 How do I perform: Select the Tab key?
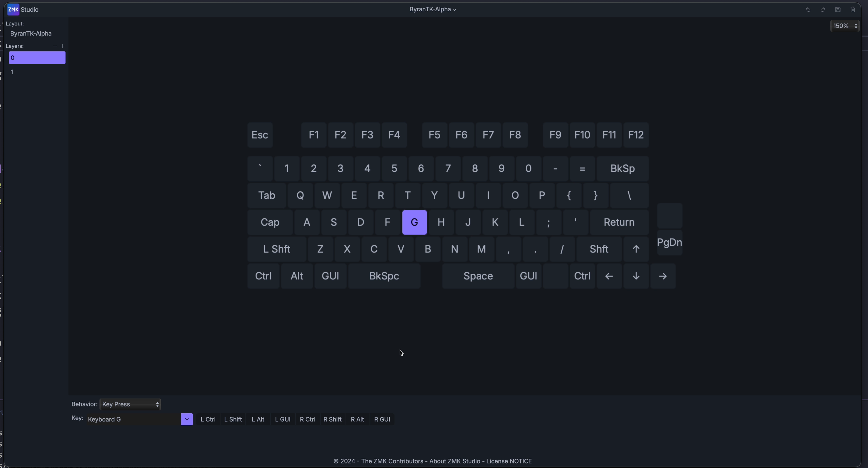pos(267,195)
